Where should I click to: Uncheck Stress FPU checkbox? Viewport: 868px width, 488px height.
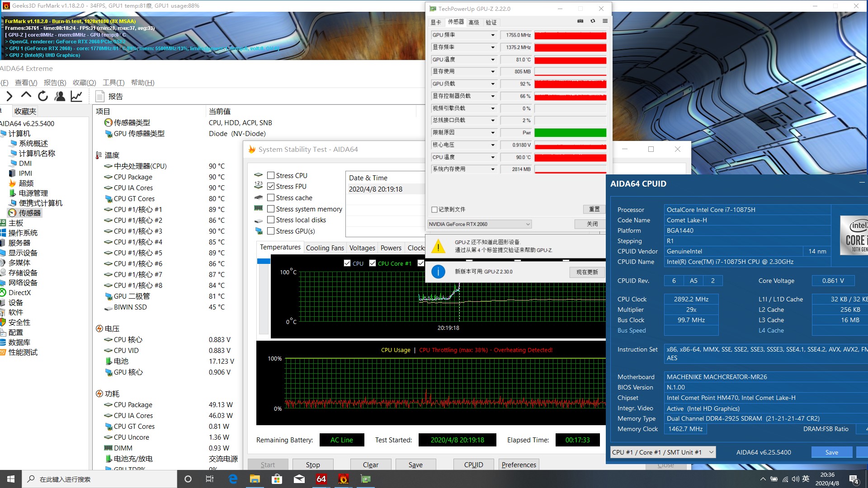(271, 186)
